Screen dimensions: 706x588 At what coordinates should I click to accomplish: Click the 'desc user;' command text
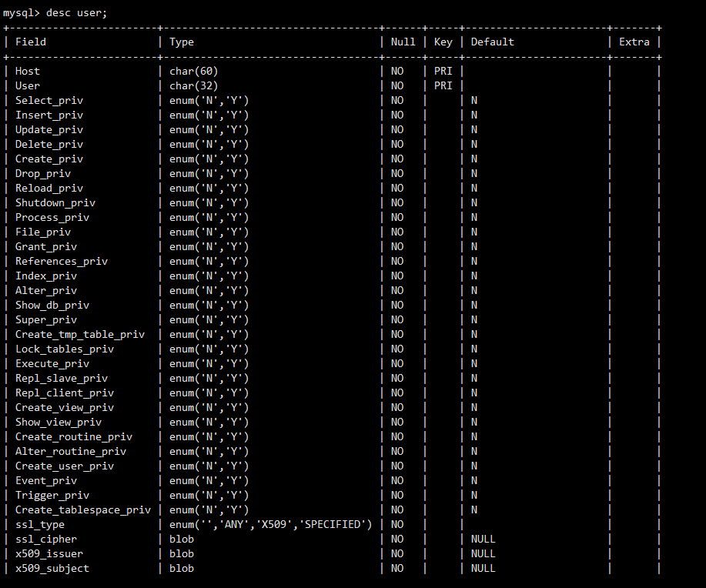pyautogui.click(x=77, y=13)
